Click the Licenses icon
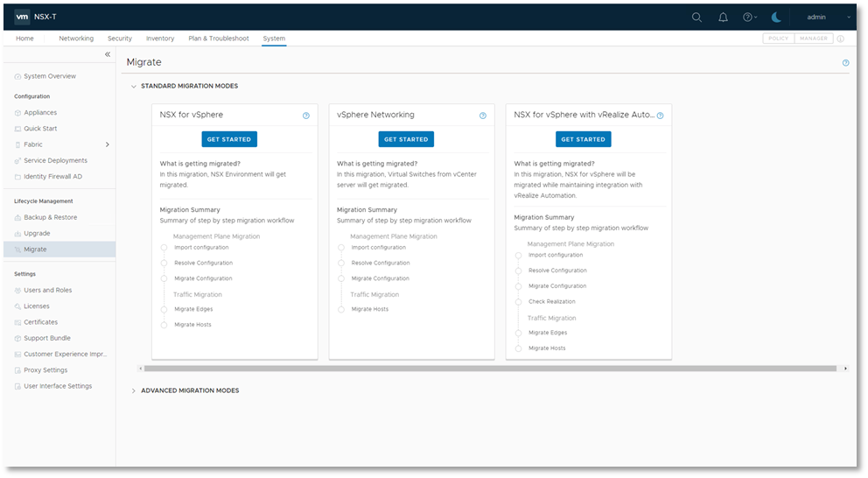 17,306
